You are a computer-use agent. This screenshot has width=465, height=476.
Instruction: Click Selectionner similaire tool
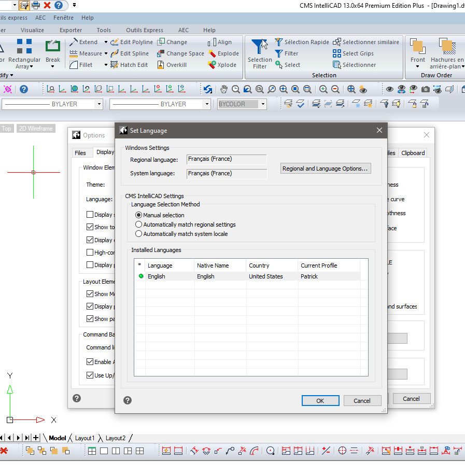366,42
